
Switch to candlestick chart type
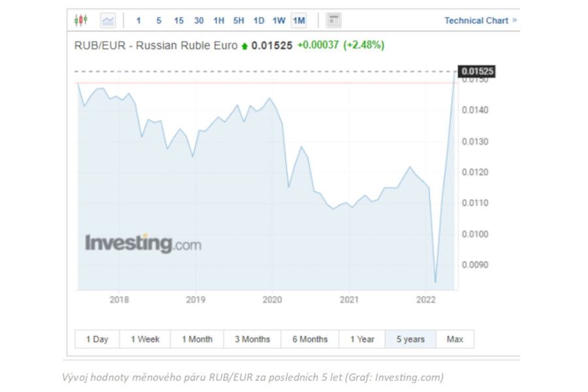pos(81,20)
